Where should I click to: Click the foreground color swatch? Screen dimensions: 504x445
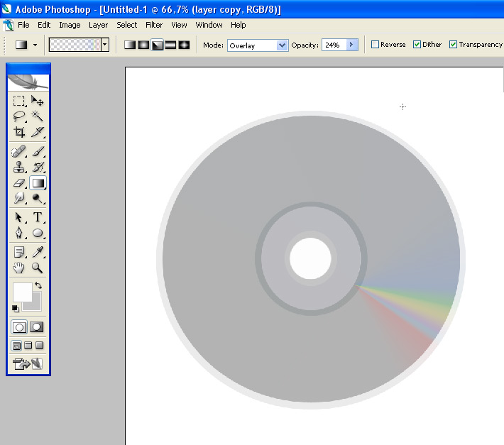tap(21, 292)
